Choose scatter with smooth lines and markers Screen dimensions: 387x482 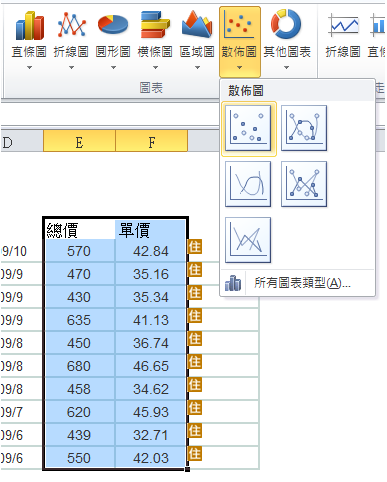304,128
